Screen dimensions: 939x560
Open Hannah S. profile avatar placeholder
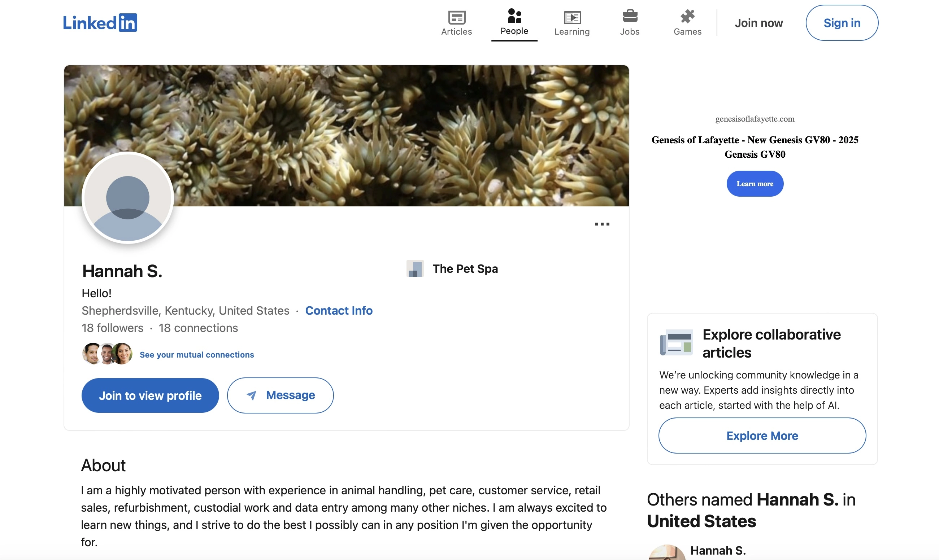tap(127, 198)
